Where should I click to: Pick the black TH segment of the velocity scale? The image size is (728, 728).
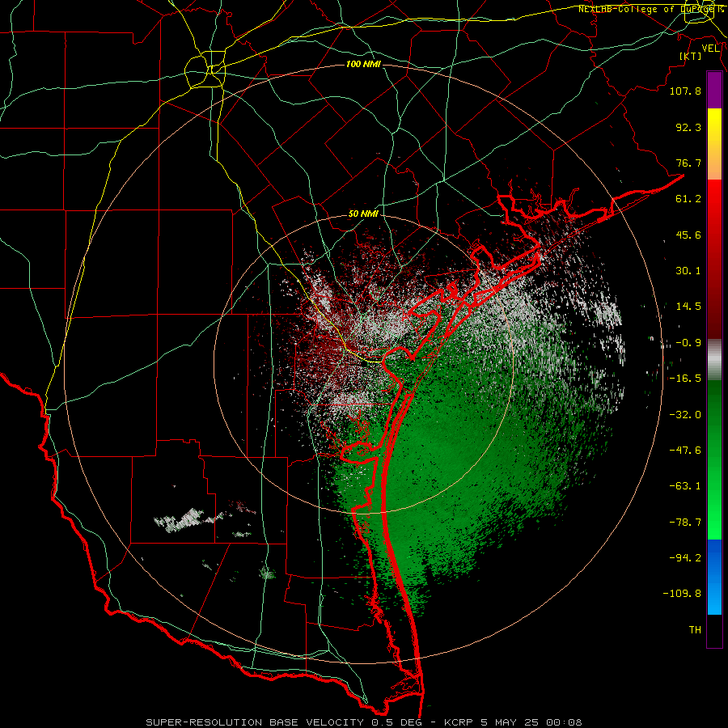(714, 630)
